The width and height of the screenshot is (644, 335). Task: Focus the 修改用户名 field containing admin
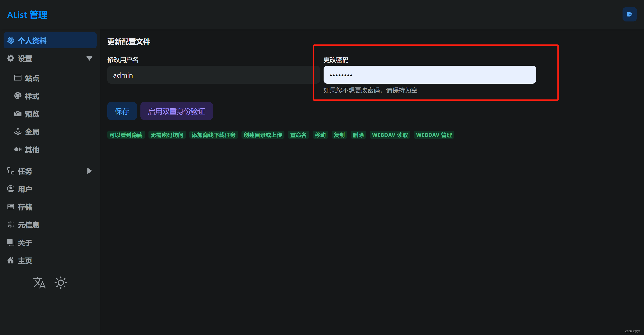[214, 75]
